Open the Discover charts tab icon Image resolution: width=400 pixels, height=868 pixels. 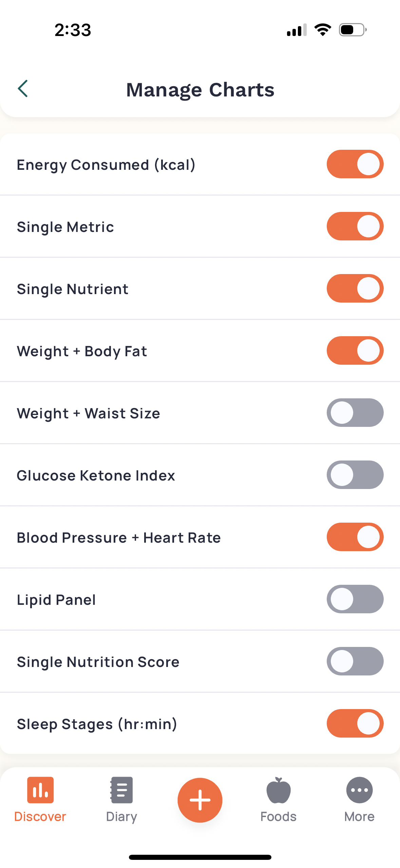[40, 790]
